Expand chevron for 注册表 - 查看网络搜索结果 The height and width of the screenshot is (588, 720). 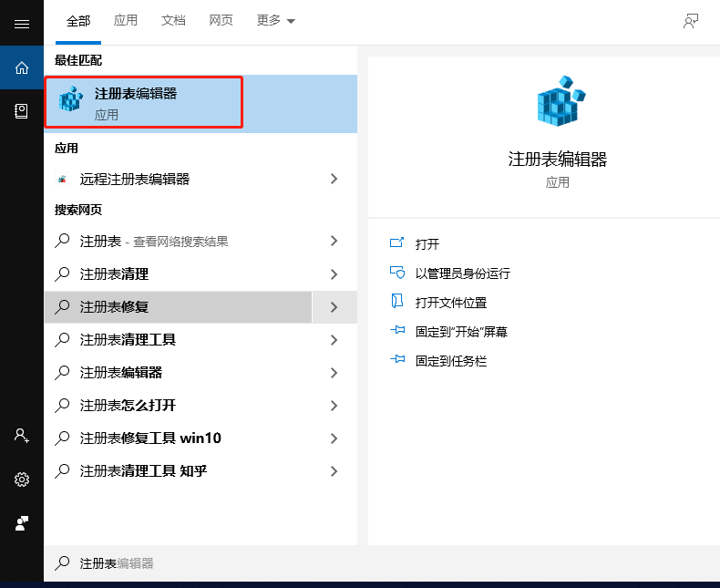pos(334,242)
